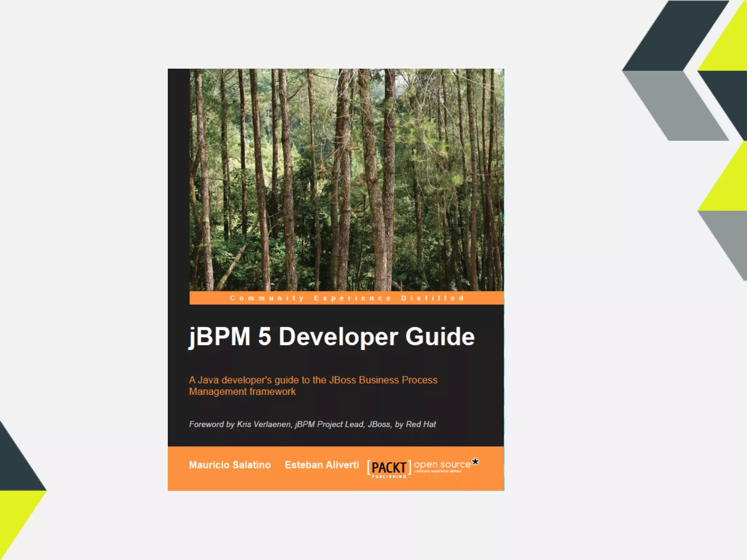This screenshot has width=747, height=560.
Task: Click the word 'Management framework' on cover
Action: click(x=242, y=392)
